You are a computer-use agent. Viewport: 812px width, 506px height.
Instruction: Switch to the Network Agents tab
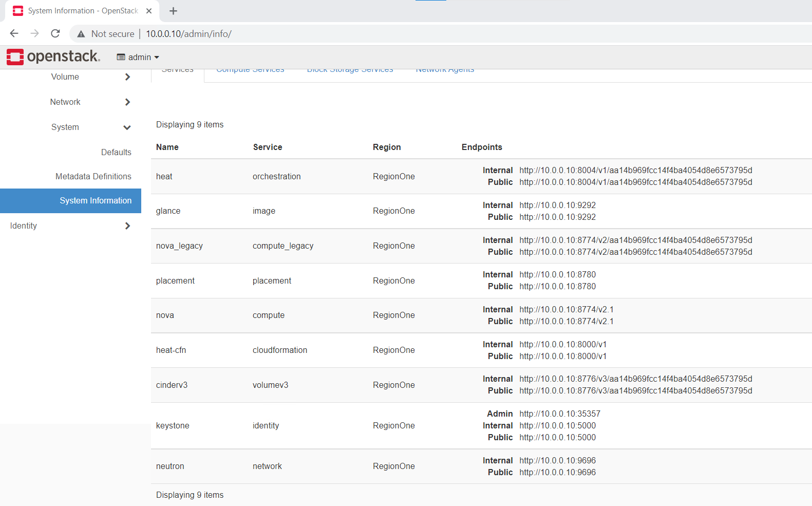click(445, 70)
